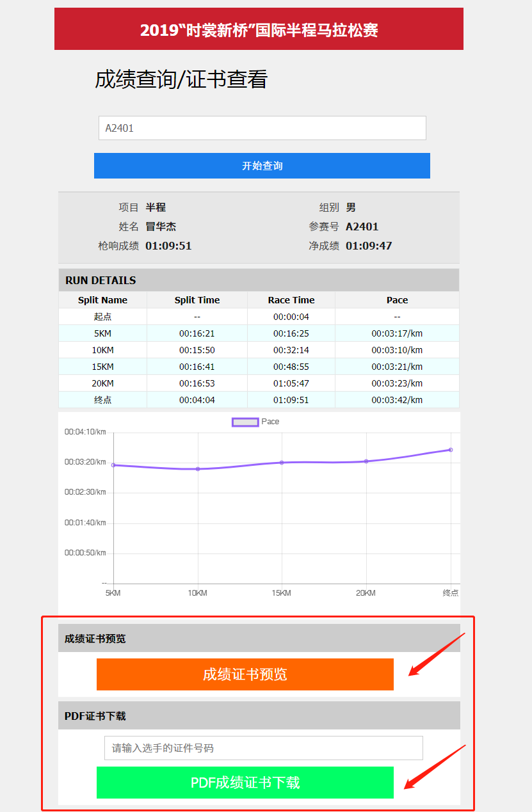
Task: Click the pace value 00:03:10/km
Action: (x=397, y=350)
